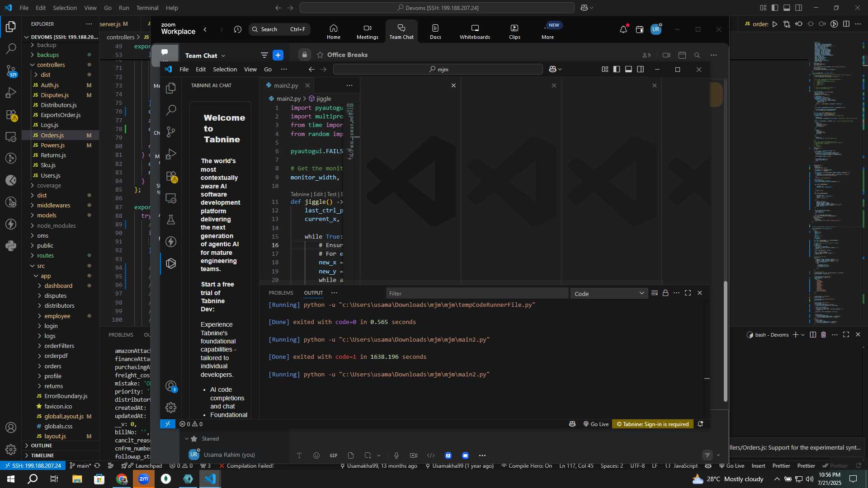Click Zoom Search box
This screenshot has height=488, width=868.
(x=279, y=29)
